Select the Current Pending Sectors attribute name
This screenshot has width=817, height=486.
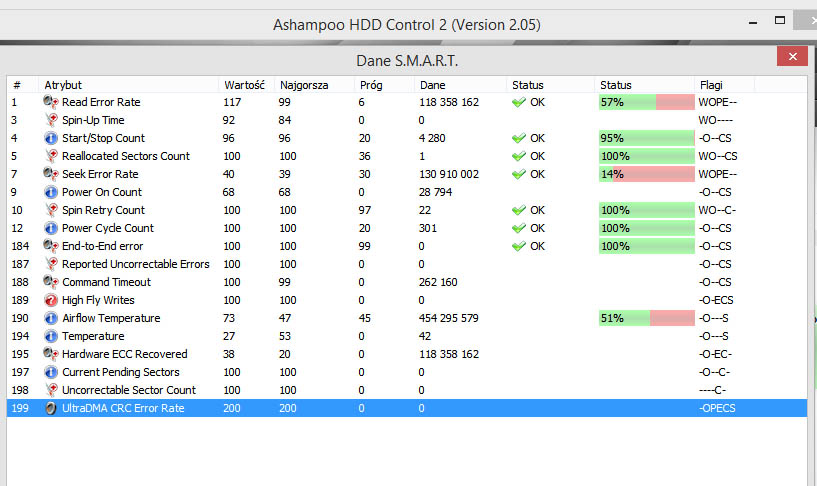tap(120, 372)
